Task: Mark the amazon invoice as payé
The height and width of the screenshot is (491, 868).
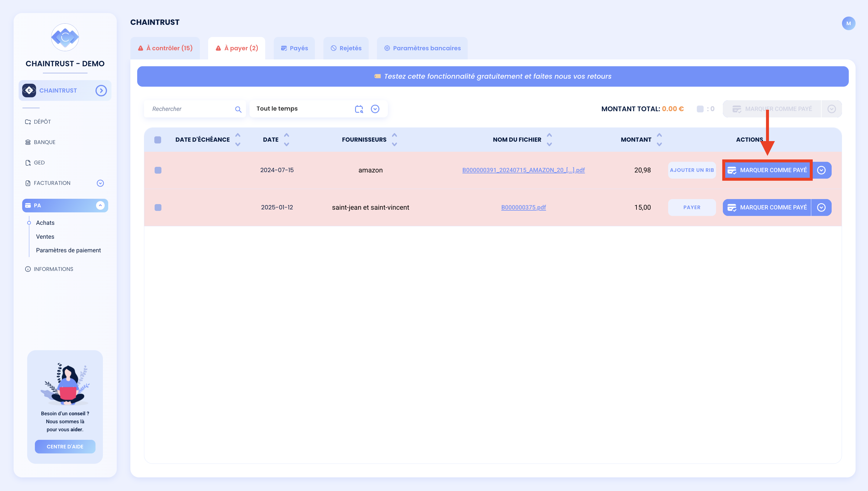Action: [767, 170]
